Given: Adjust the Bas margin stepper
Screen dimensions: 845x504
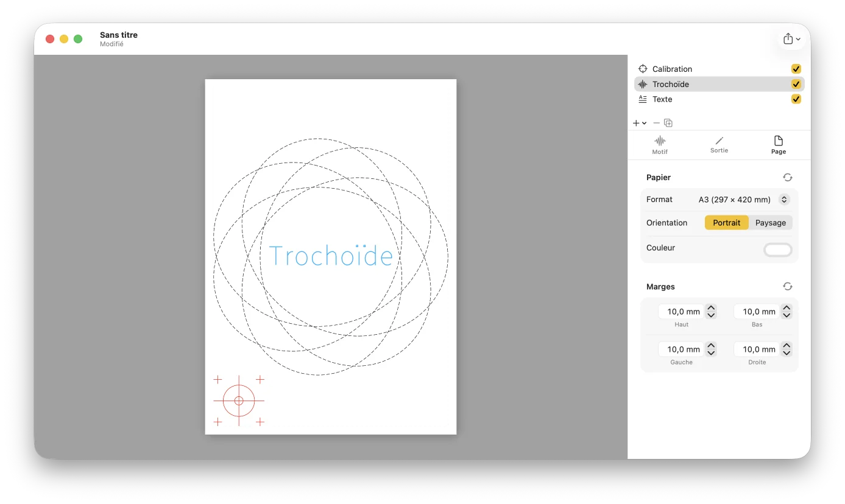Looking at the screenshot, I should point(787,312).
